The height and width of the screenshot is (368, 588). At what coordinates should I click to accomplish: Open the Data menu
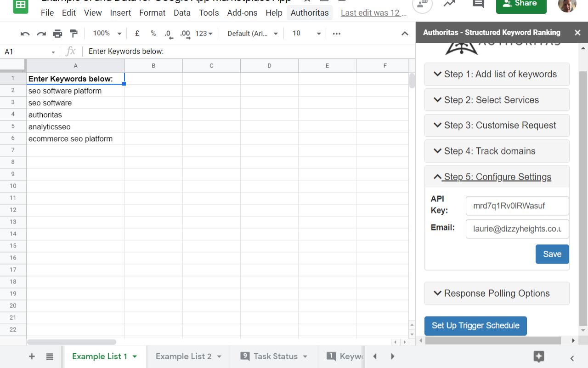(x=182, y=13)
